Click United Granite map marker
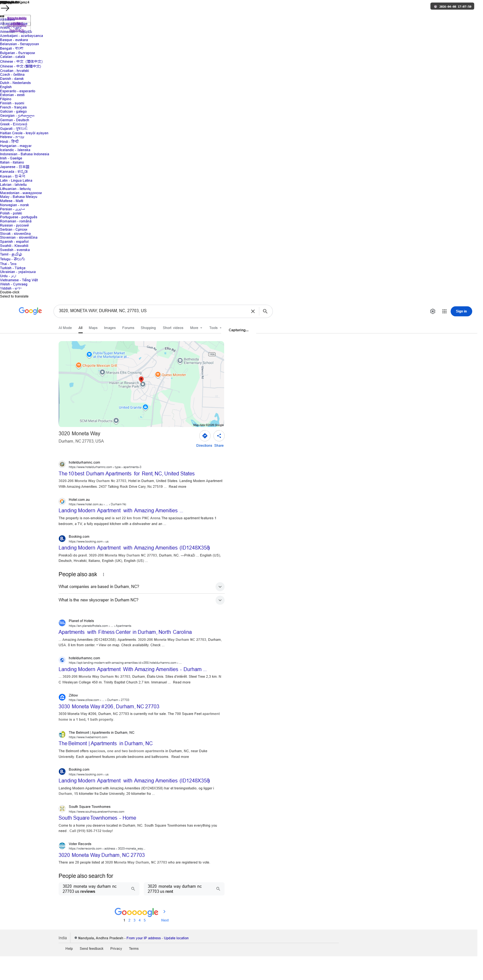Image resolution: width=483 pixels, height=980 pixels. click(146, 407)
